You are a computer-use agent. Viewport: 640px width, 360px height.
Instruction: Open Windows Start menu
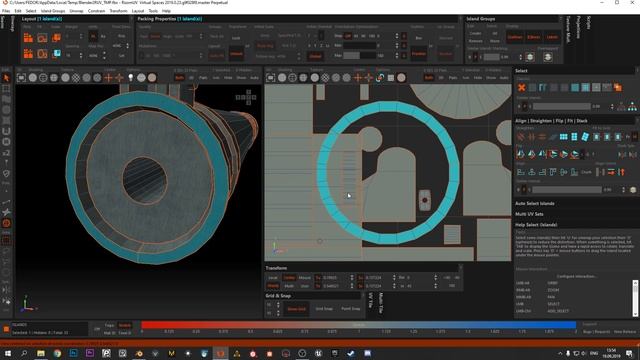[7, 353]
